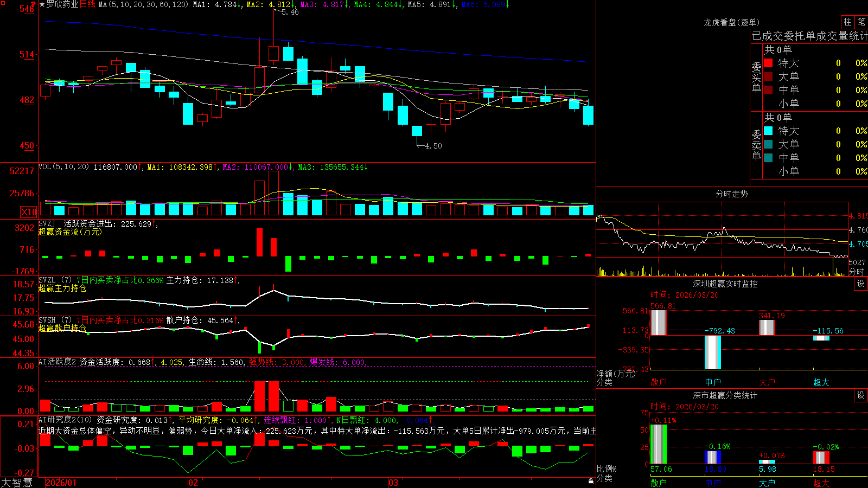Click teal 中单 swatch in 委卖单
The width and height of the screenshot is (868, 488).
coord(768,158)
